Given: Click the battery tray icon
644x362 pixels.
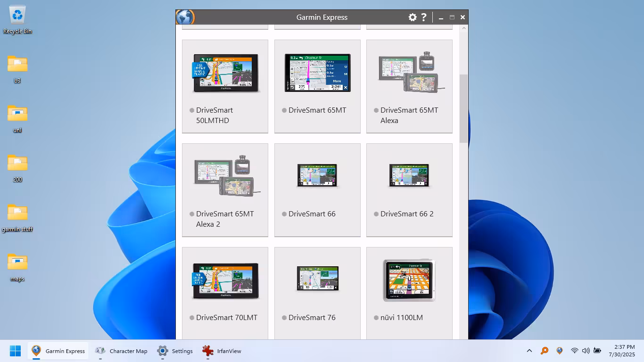Looking at the screenshot, I should [597, 351].
